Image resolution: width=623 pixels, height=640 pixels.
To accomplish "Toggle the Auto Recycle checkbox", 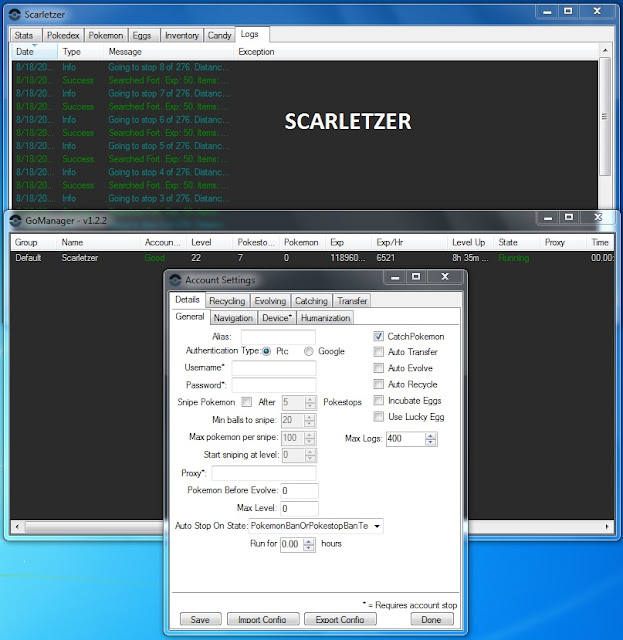I will (x=378, y=384).
